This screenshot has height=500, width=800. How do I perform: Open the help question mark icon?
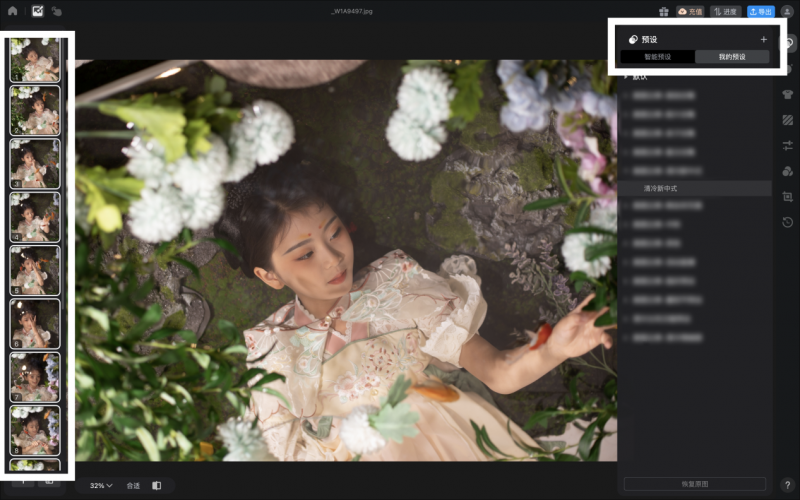coord(787,485)
